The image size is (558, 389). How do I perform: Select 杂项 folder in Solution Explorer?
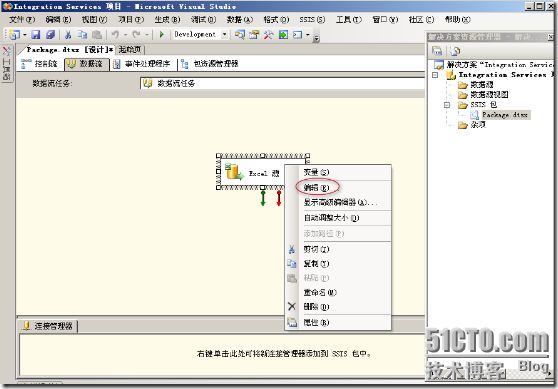(x=472, y=125)
